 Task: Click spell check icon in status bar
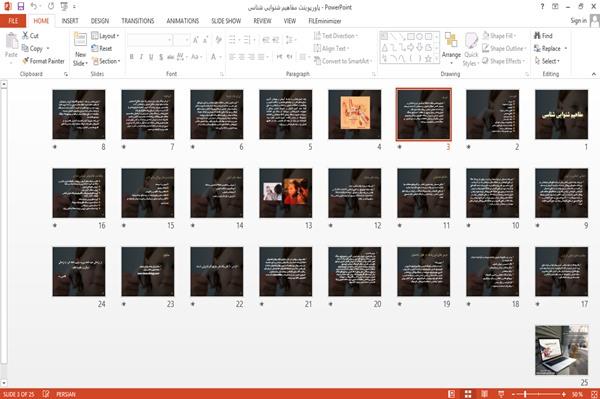click(46, 394)
